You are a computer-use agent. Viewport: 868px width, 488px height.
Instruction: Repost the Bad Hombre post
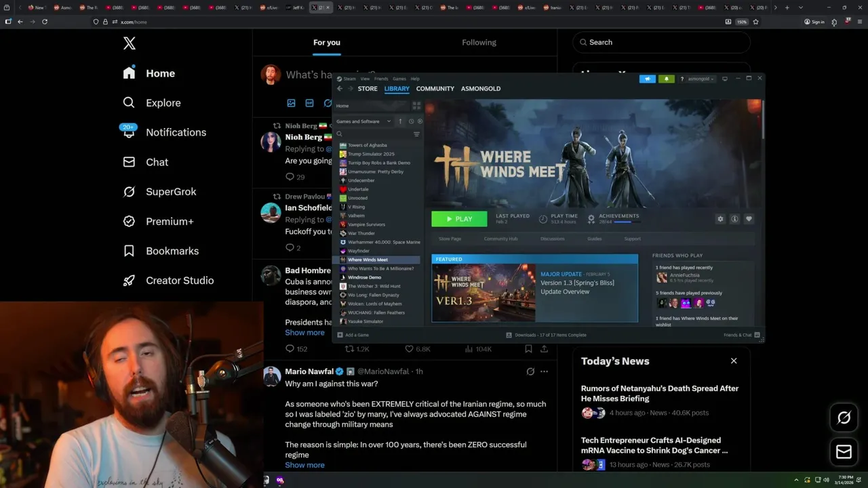[x=357, y=349]
